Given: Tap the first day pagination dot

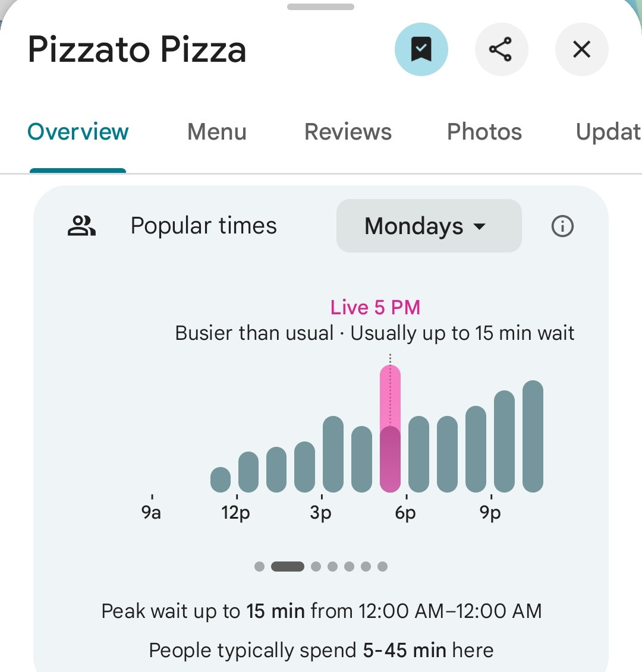Looking at the screenshot, I should pyautogui.click(x=259, y=566).
